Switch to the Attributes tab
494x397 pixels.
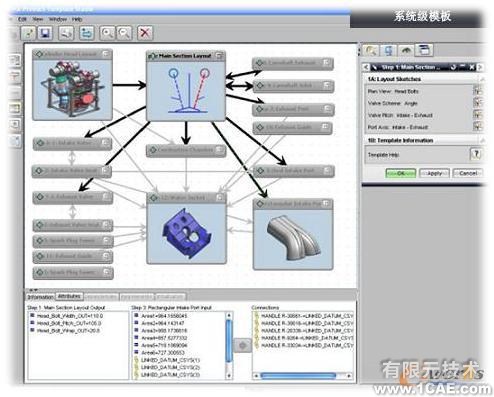click(69, 296)
